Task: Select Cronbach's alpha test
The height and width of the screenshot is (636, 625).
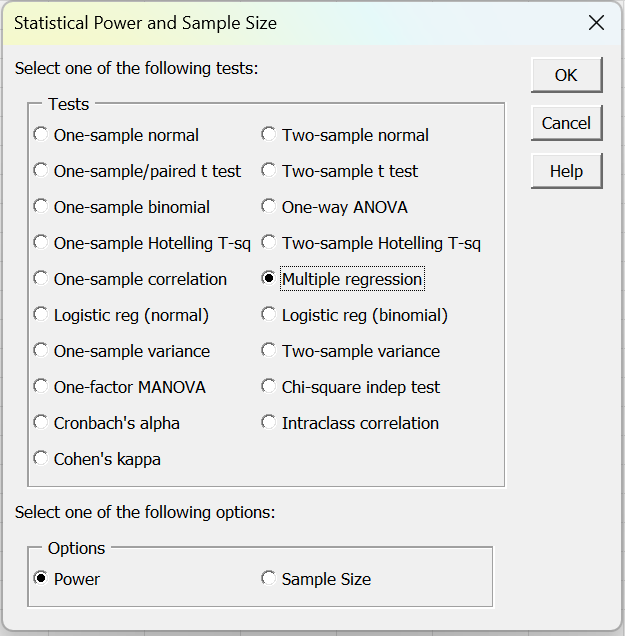Action: 41,423
